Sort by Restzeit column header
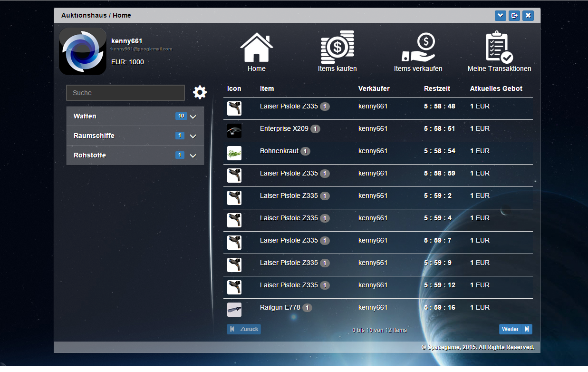Screen dimensions: 588x372 pos(437,88)
